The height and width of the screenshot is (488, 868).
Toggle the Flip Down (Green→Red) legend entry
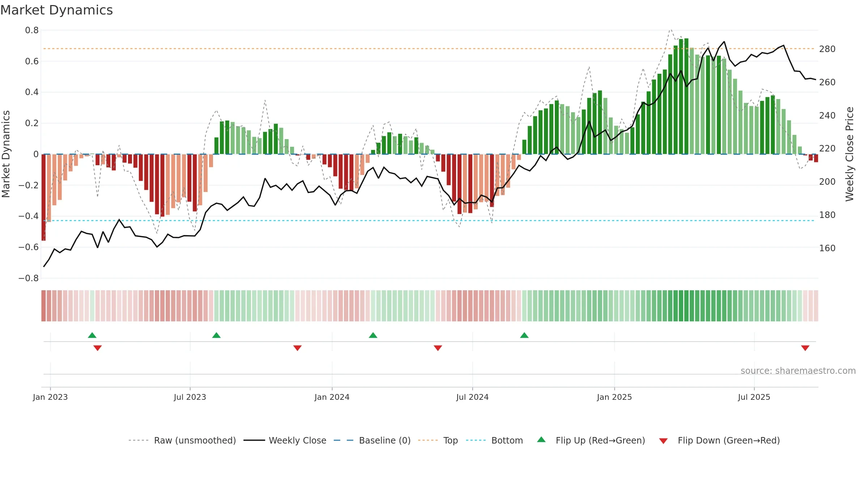pos(719,440)
